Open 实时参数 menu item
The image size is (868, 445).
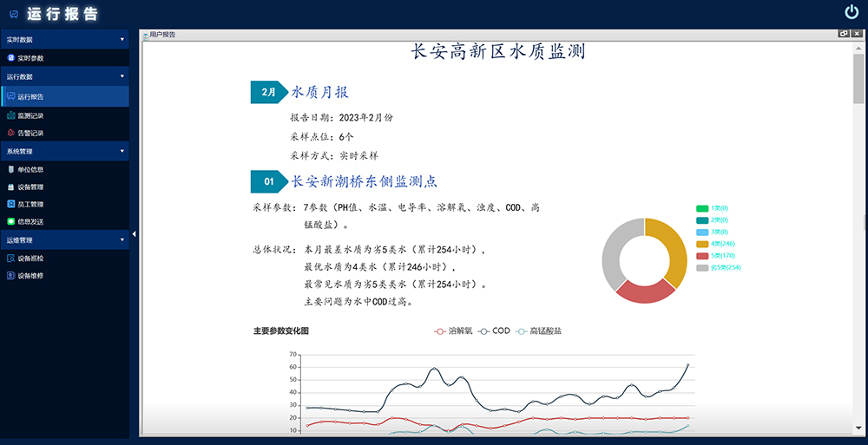click(x=65, y=57)
